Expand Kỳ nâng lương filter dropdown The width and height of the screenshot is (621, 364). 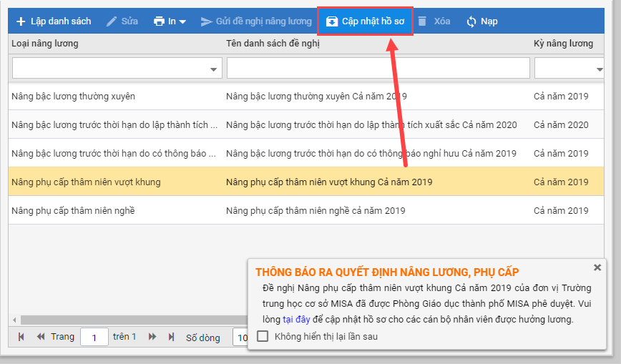point(600,69)
